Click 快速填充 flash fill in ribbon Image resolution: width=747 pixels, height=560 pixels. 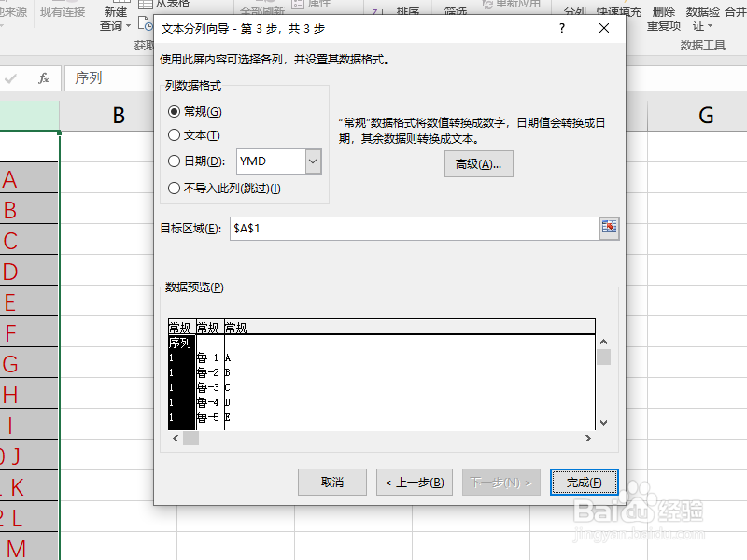coord(619,11)
